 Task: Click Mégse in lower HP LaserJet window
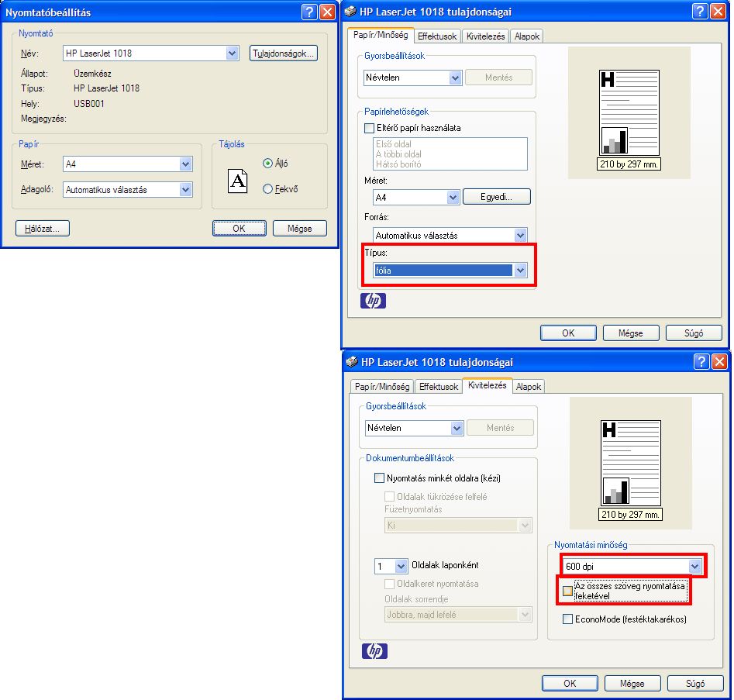632,683
